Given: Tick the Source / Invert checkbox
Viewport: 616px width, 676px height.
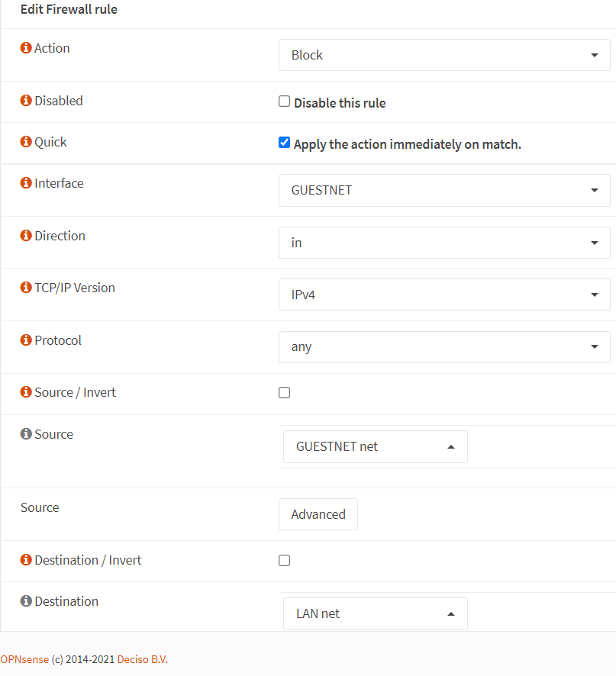Looking at the screenshot, I should (285, 393).
